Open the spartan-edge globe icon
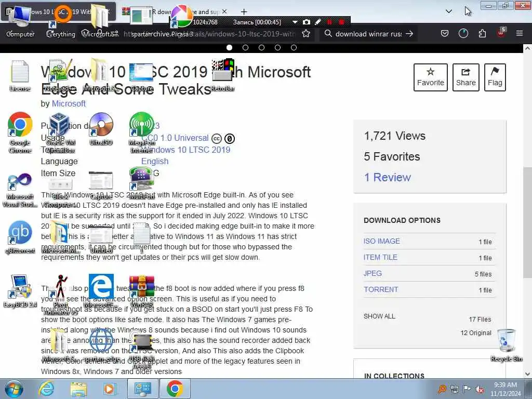This screenshot has width=532, height=399. (x=101, y=345)
